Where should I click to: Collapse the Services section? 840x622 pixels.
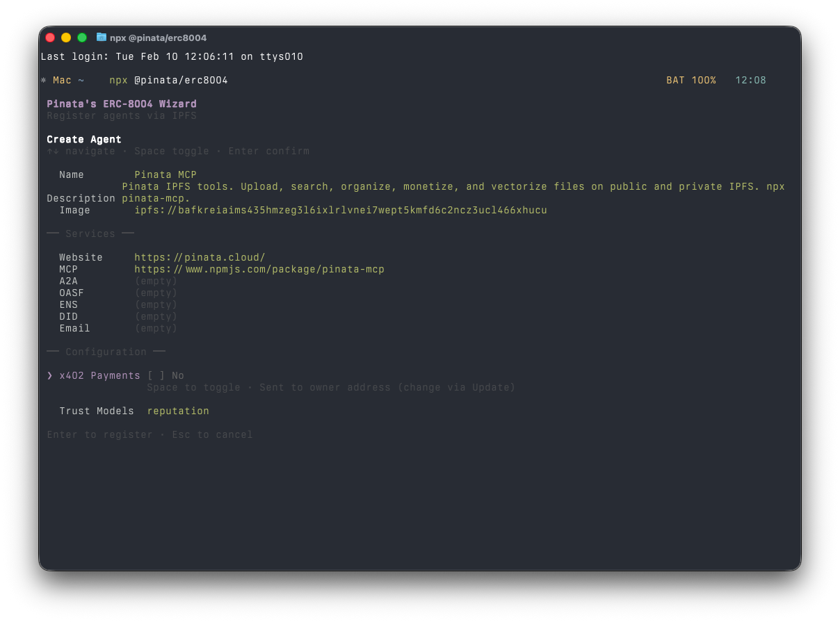(90, 234)
